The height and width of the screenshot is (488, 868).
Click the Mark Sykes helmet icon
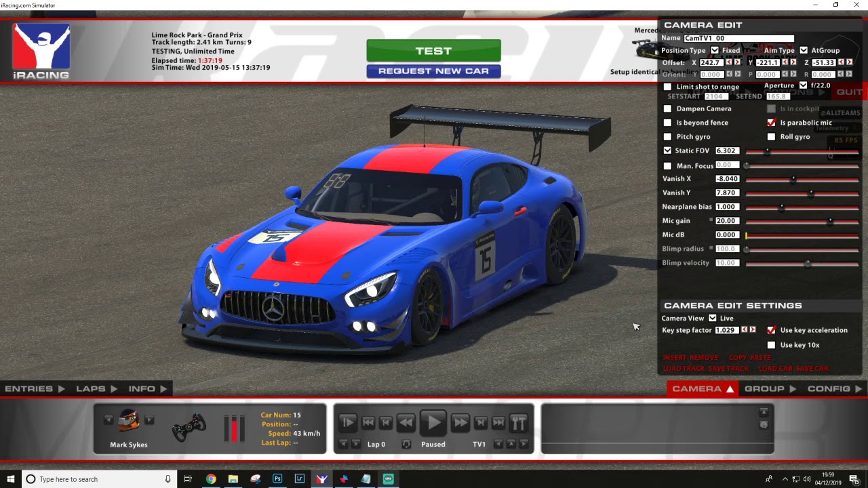[128, 420]
